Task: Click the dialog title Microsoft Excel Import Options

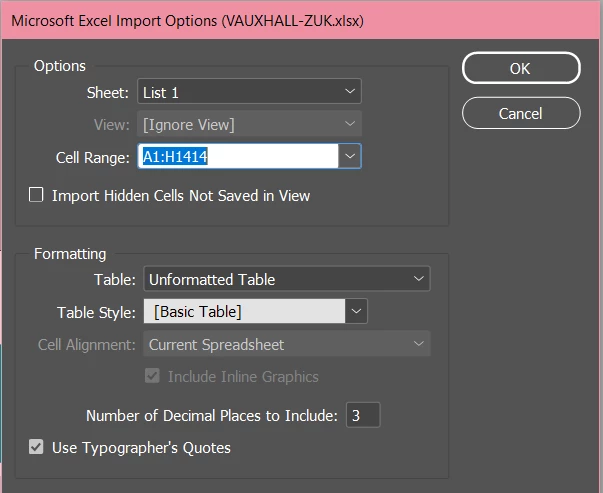Action: coord(187,21)
